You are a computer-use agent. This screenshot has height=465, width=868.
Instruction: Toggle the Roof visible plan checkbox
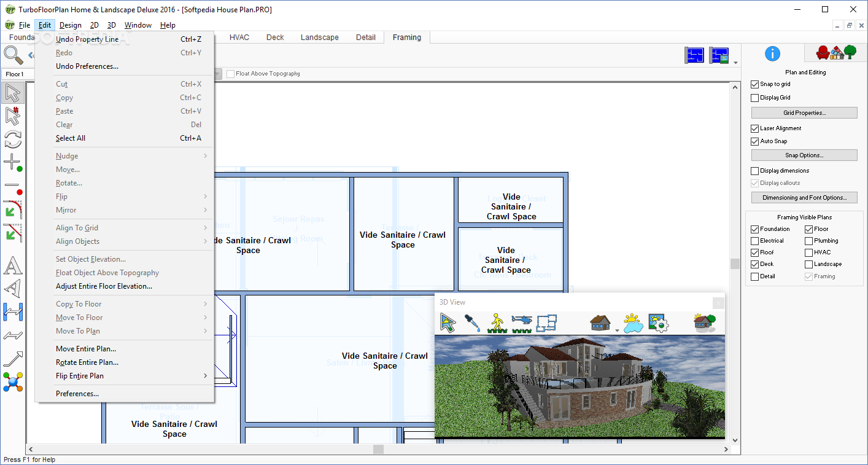coord(755,252)
